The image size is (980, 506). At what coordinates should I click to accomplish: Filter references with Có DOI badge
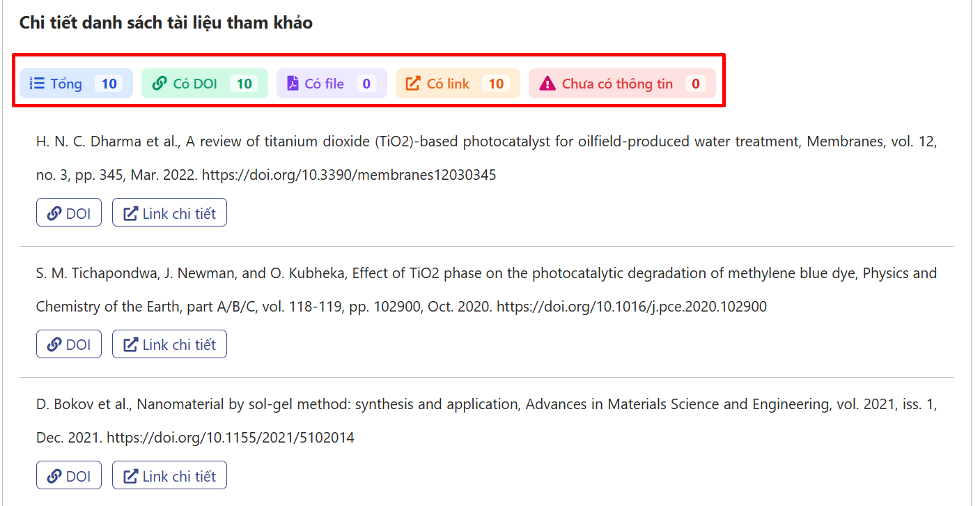point(204,84)
